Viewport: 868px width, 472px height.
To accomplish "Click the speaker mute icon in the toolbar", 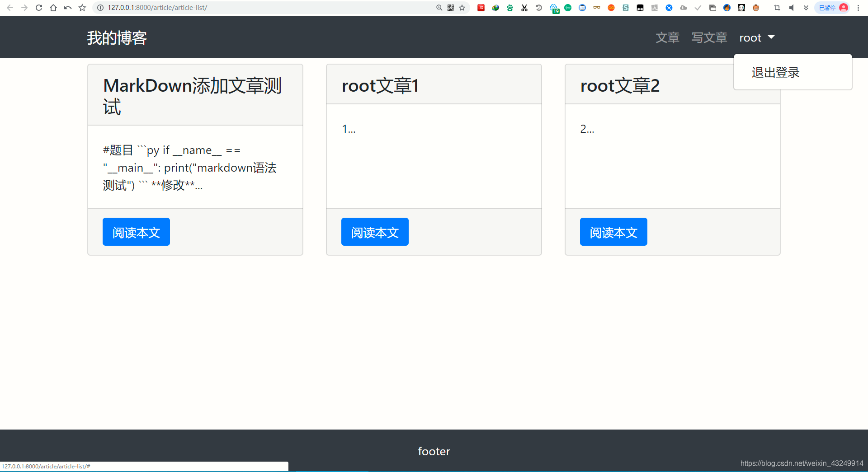I will point(792,8).
